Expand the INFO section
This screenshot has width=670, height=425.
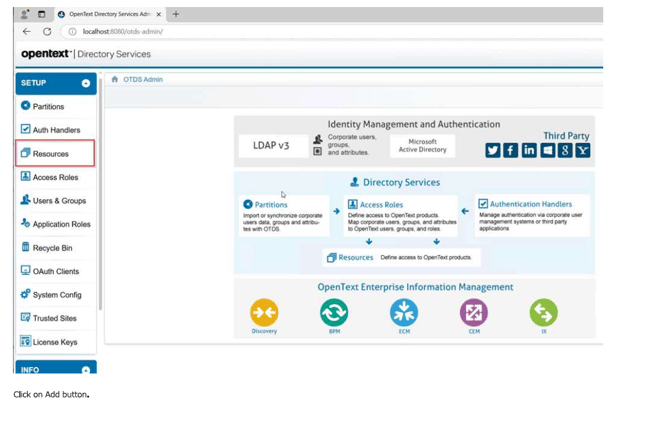(86, 370)
